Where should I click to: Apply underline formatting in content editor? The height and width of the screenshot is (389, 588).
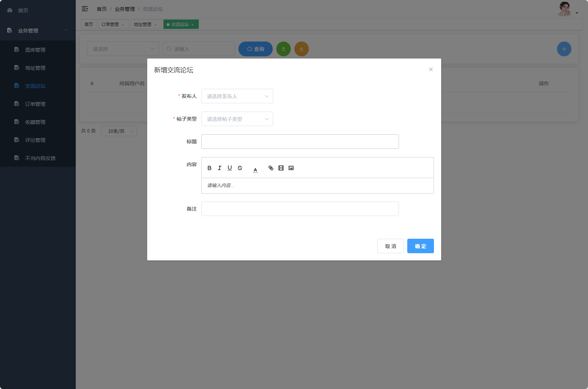click(x=229, y=168)
